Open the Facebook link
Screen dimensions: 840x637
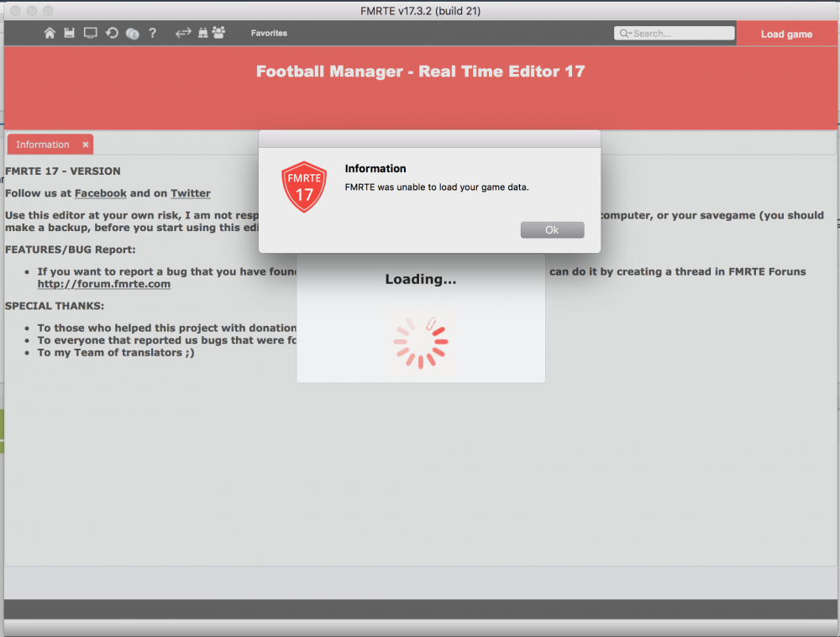click(100, 193)
